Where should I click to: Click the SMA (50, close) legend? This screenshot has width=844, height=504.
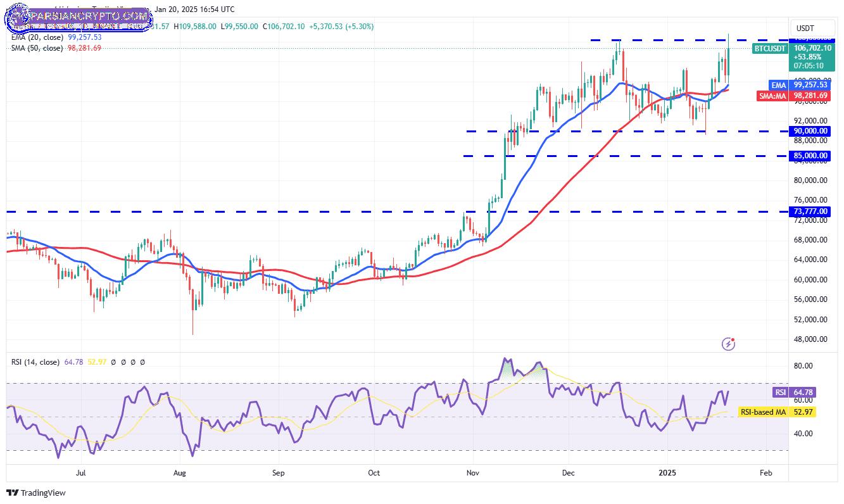[37, 48]
